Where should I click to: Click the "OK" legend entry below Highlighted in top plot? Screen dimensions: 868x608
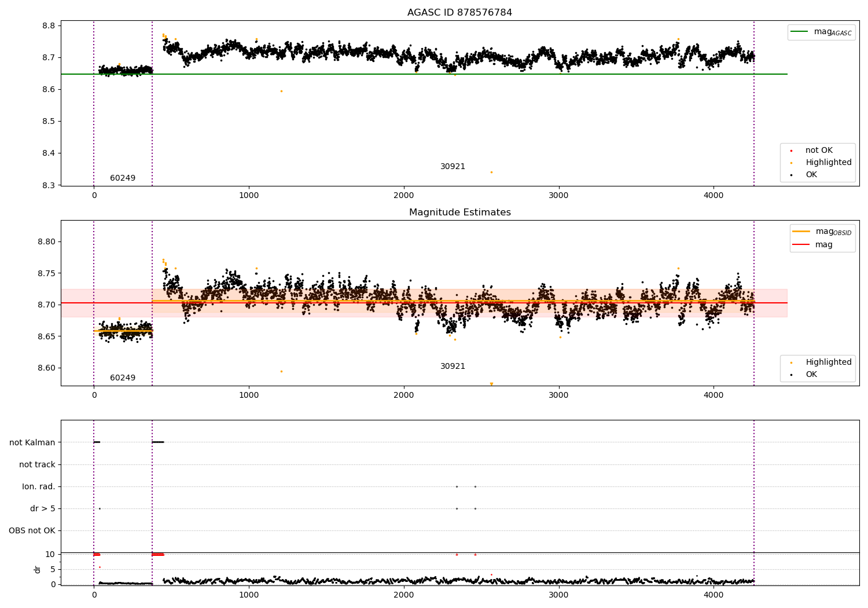[811, 175]
